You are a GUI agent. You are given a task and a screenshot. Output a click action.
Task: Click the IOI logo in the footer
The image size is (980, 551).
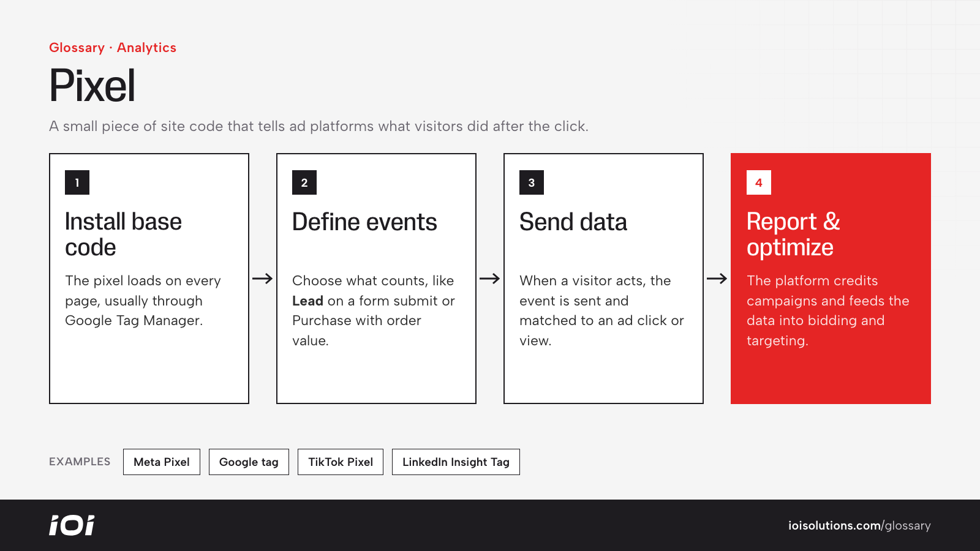(x=72, y=525)
